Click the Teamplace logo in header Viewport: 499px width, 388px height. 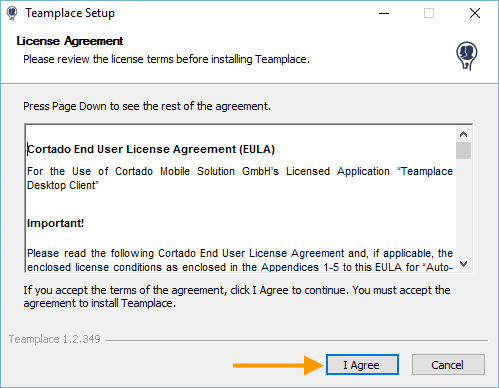point(466,56)
